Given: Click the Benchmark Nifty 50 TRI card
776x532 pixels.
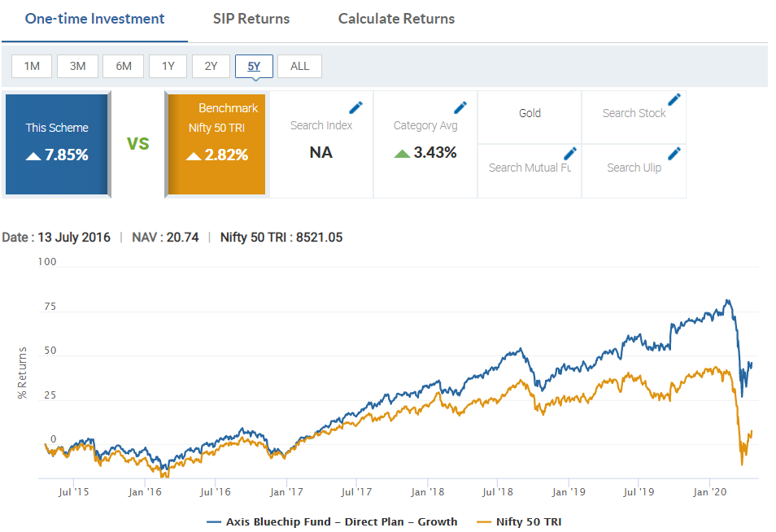Looking at the screenshot, I should [x=216, y=144].
